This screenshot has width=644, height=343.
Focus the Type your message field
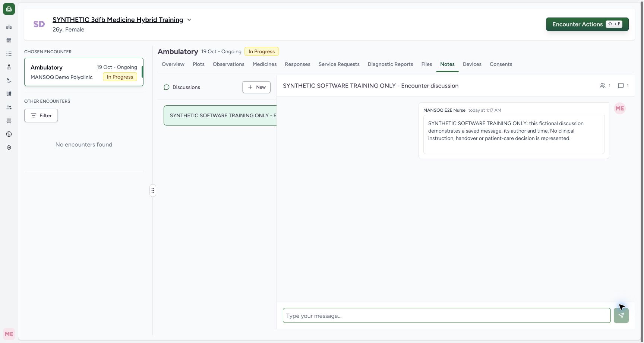[x=446, y=315]
